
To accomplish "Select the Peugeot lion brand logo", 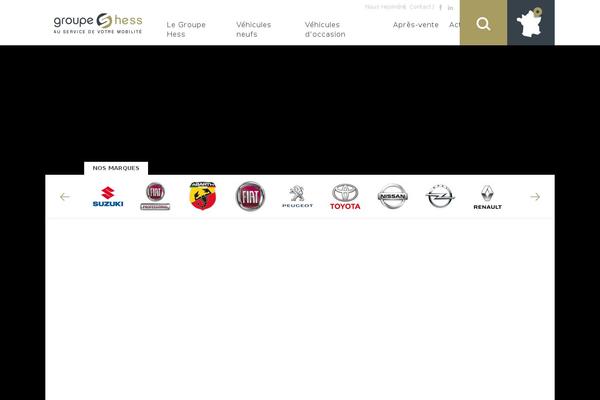I will click(298, 197).
